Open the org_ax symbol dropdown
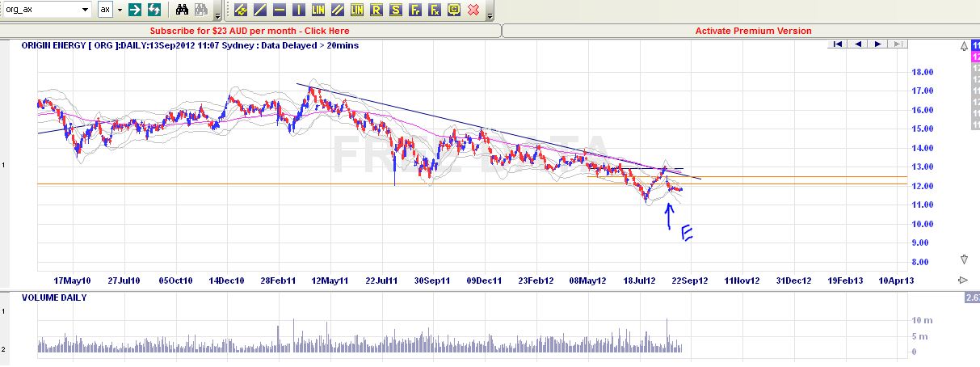 pos(86,10)
